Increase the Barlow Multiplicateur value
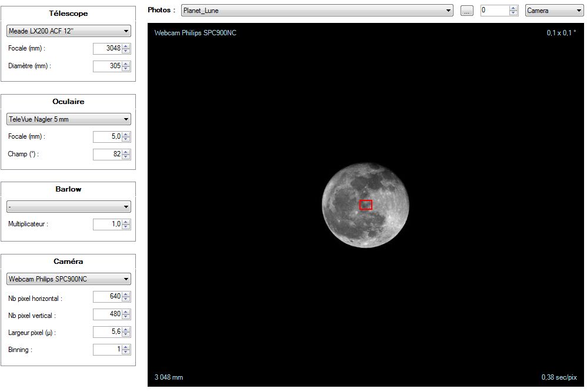587x392 pixels. pos(126,222)
